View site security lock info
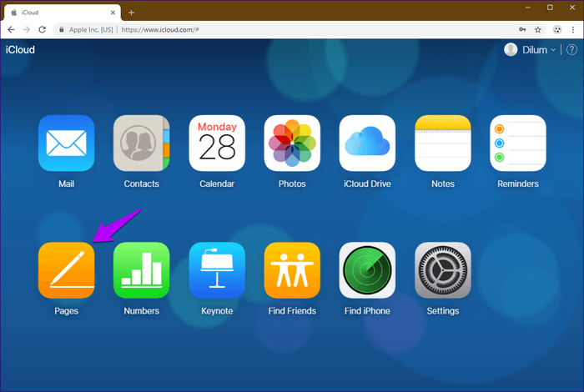 tap(62, 29)
